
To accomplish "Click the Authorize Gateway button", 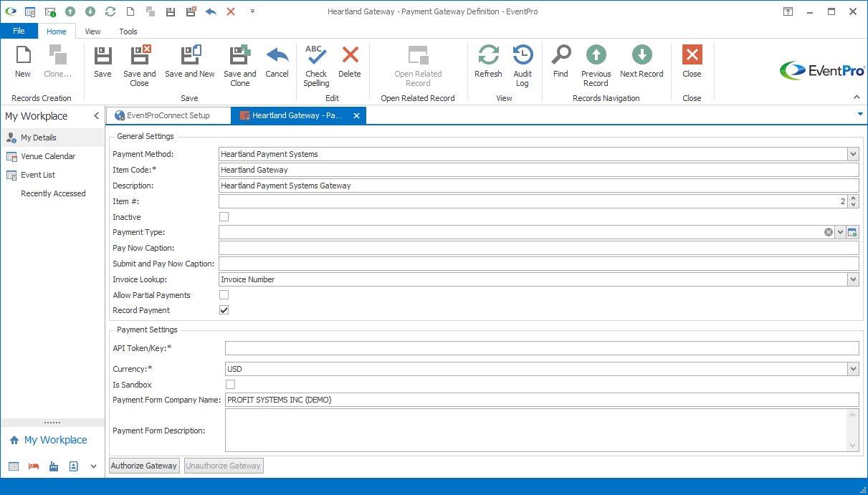I will [x=144, y=466].
